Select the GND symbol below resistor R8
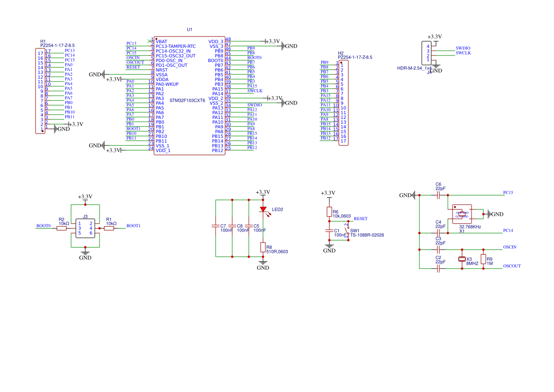The image size is (554, 392). [263, 265]
